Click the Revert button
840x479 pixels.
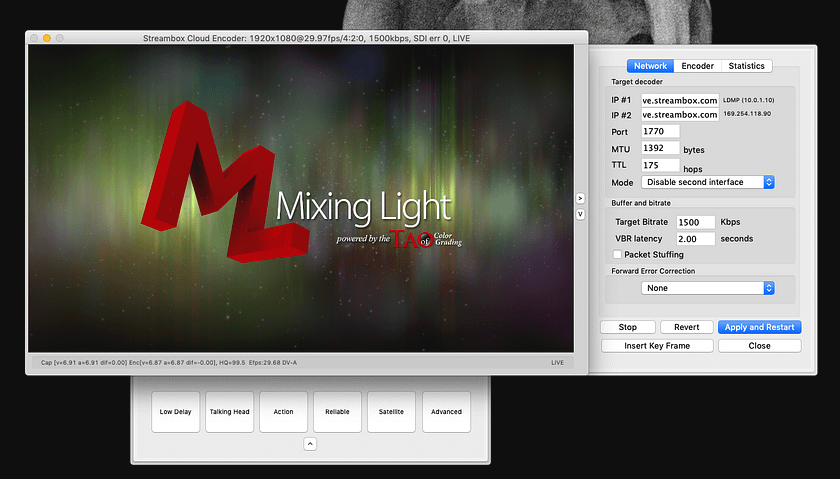(x=687, y=327)
